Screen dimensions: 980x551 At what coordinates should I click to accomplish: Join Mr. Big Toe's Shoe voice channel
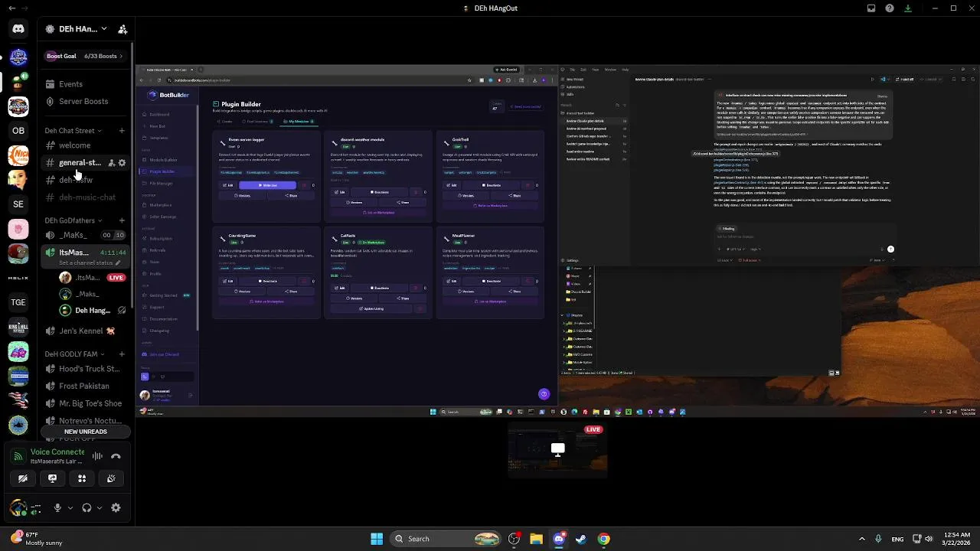[86, 403]
